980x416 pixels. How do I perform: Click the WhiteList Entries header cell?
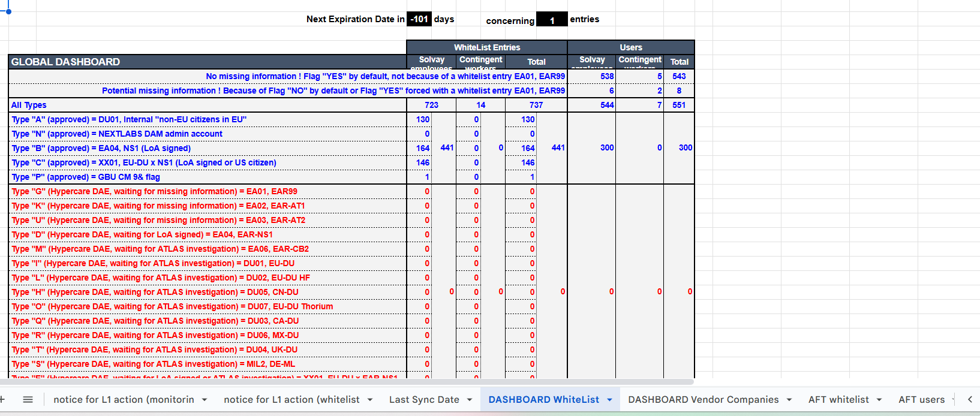point(486,47)
